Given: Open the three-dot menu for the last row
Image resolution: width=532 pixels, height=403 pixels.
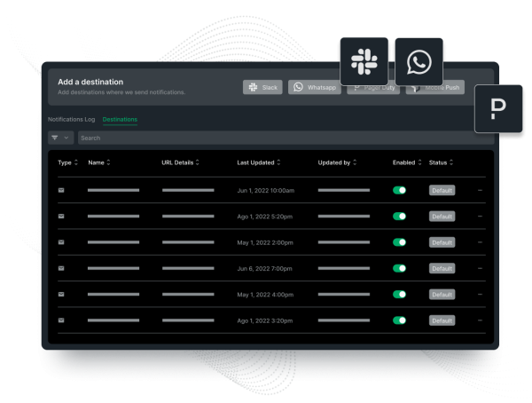Looking at the screenshot, I should tap(481, 320).
